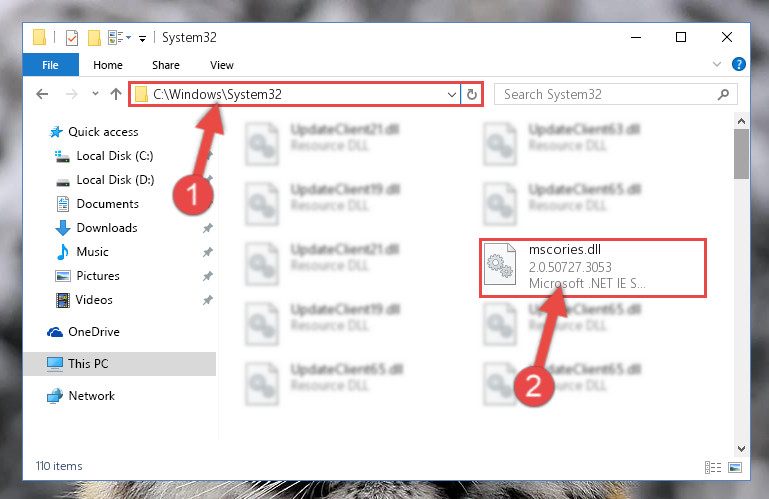Open the Share ribbon tab
769x499 pixels.
click(x=166, y=65)
